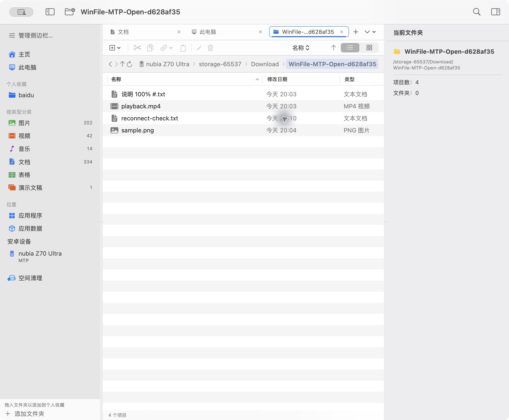This screenshot has height=420, width=509.
Task: Open the tab list chevron dropdown
Action: pyautogui.click(x=370, y=32)
